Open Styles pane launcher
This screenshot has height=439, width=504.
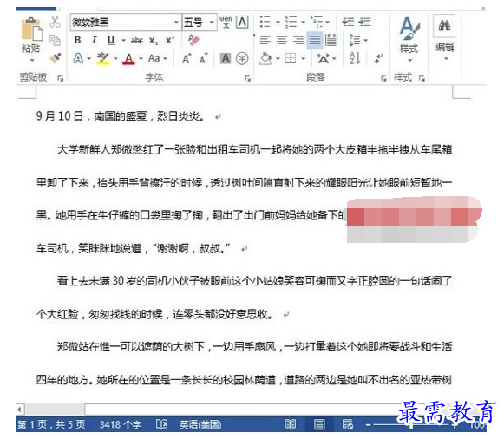pos(422,78)
